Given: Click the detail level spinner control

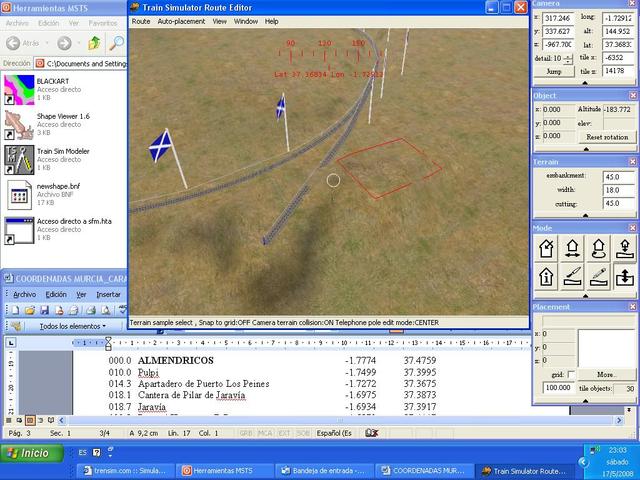Looking at the screenshot, I should tap(568, 59).
